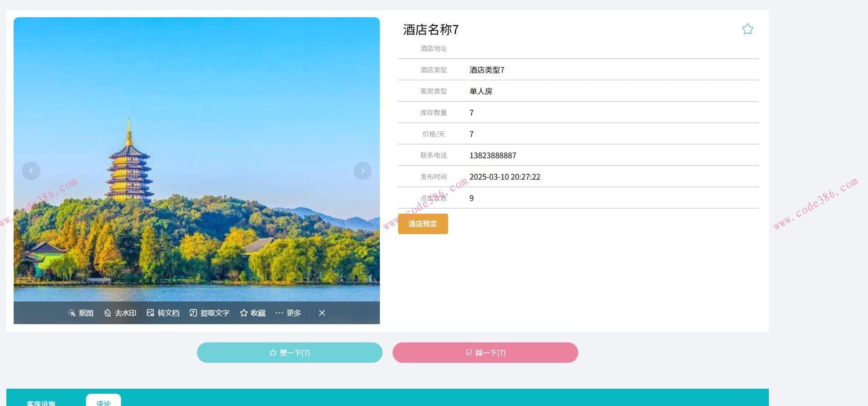Close the image overlay toolbar
Viewport: 868px width, 406px height.
[x=322, y=313]
